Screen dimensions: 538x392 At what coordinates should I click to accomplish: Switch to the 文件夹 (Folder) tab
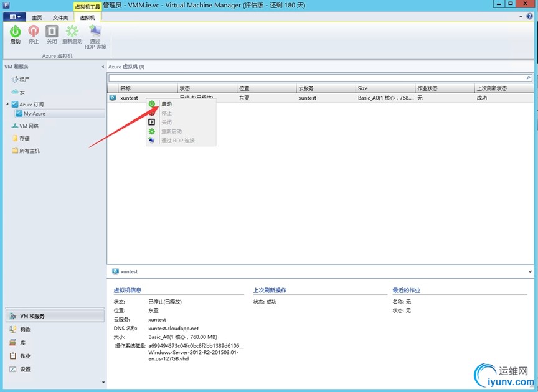[x=60, y=17]
